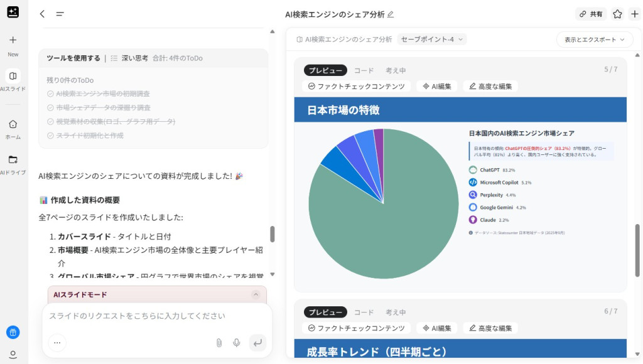Favorite the document via the star icon

[616, 14]
